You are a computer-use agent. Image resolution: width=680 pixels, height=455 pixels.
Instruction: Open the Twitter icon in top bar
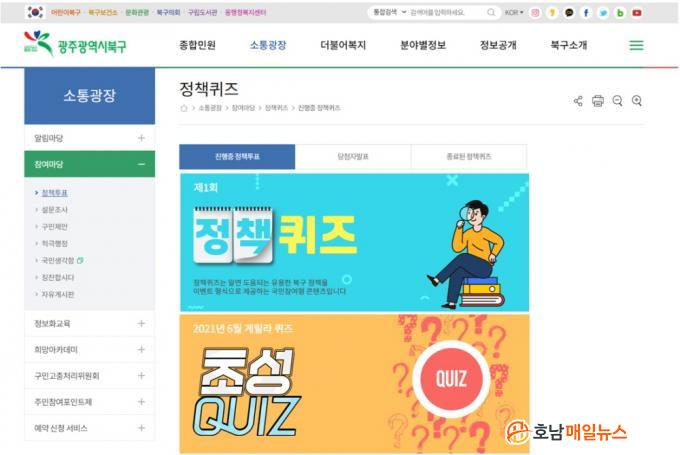click(603, 13)
